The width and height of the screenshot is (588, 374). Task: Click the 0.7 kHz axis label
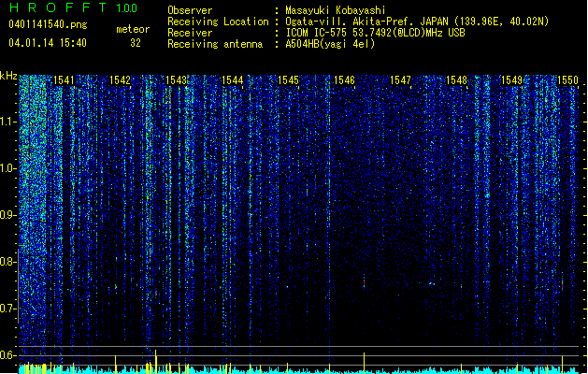pyautogui.click(x=8, y=309)
